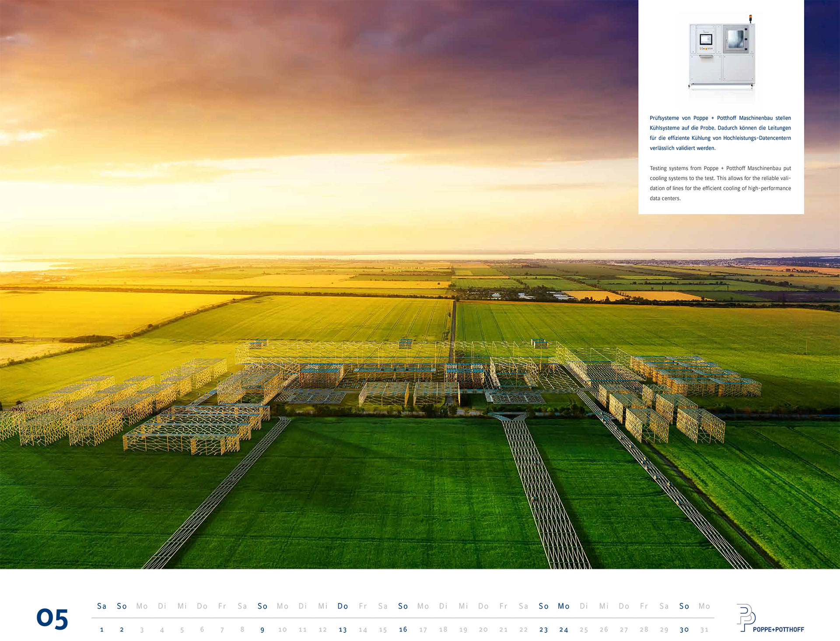The width and height of the screenshot is (840, 641).
Task: Pick date 7 in the calendar strip
Action: click(222, 630)
